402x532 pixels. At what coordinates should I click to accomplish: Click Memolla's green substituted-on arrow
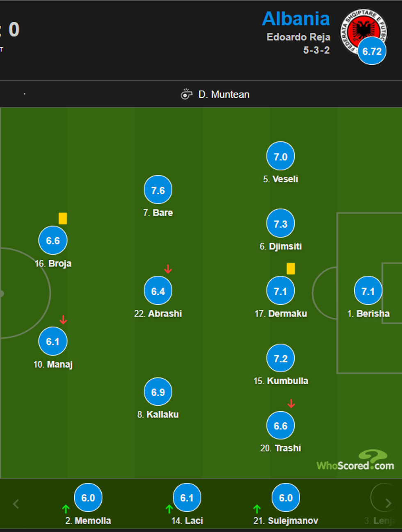[x=66, y=509]
